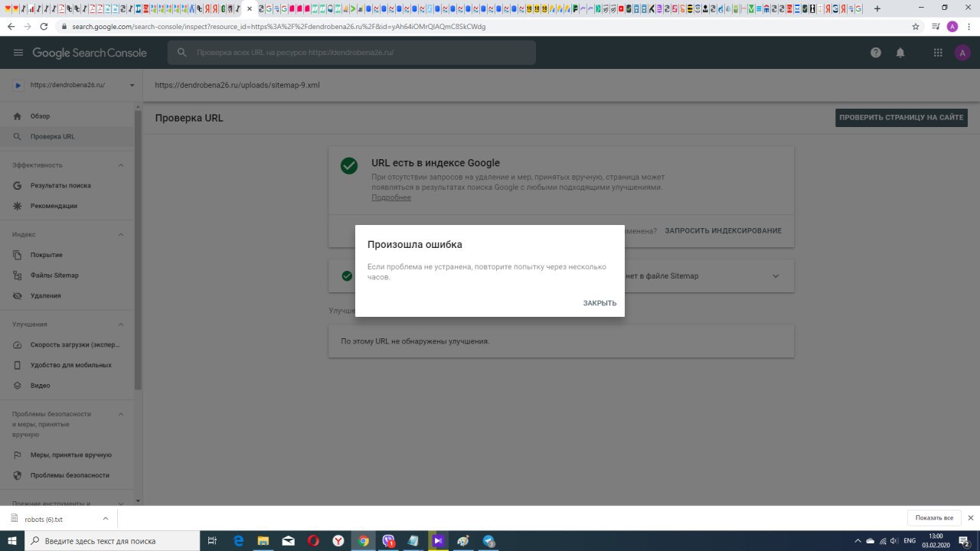Collapse the Эффективность section
The width and height of the screenshot is (980, 551).
[120, 165]
